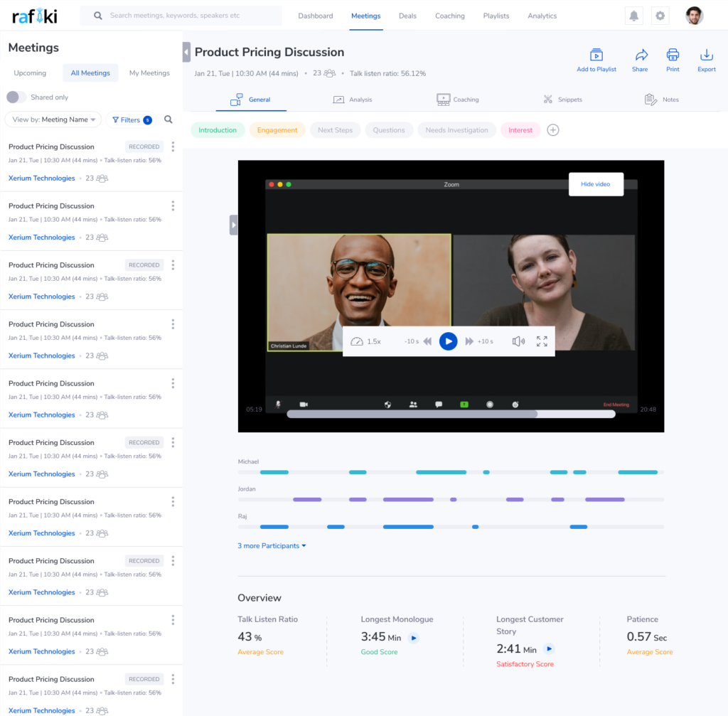Viewport: 728px width, 716px height.
Task: Open the notifications bell
Action: pos(633,16)
